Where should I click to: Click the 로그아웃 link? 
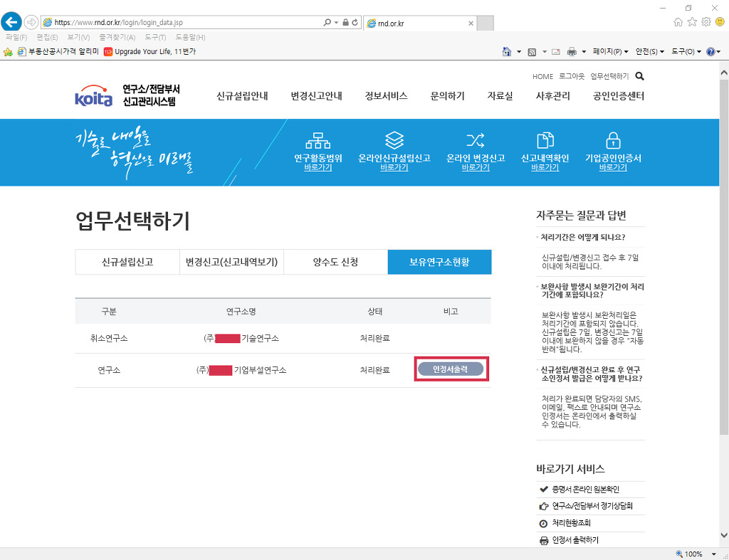pos(572,76)
